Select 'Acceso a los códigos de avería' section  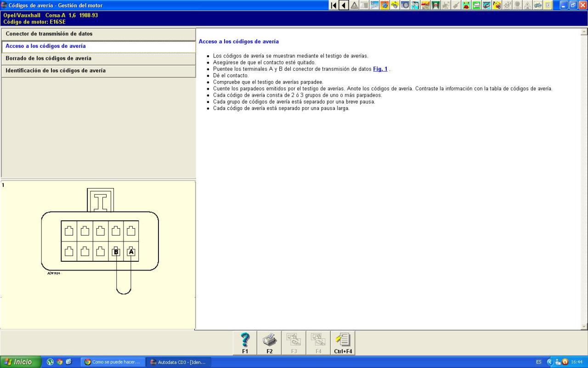pos(98,46)
